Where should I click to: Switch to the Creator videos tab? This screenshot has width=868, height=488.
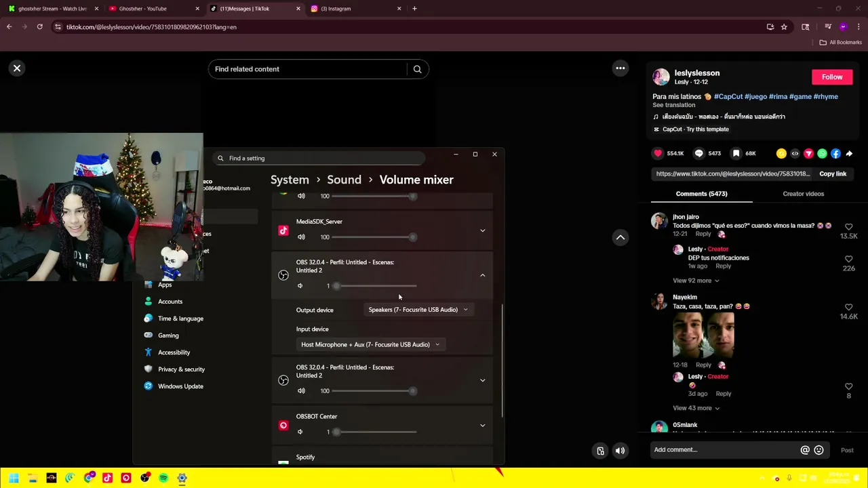(x=804, y=194)
